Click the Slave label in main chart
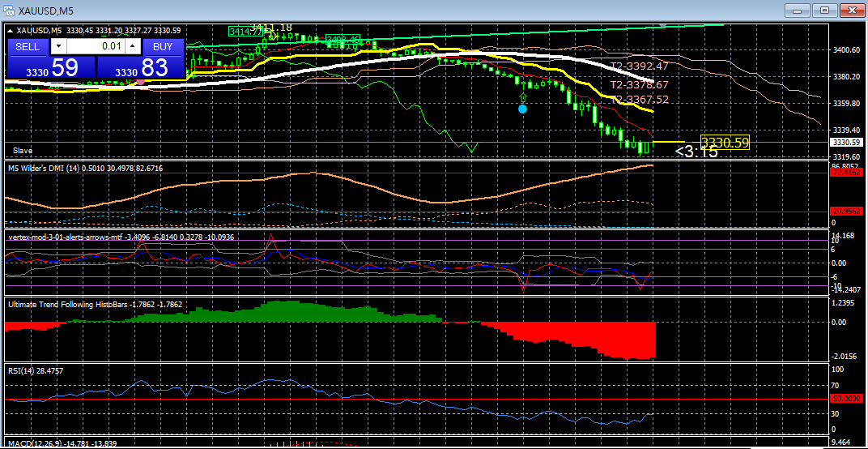This screenshot has width=868, height=449. (23, 150)
